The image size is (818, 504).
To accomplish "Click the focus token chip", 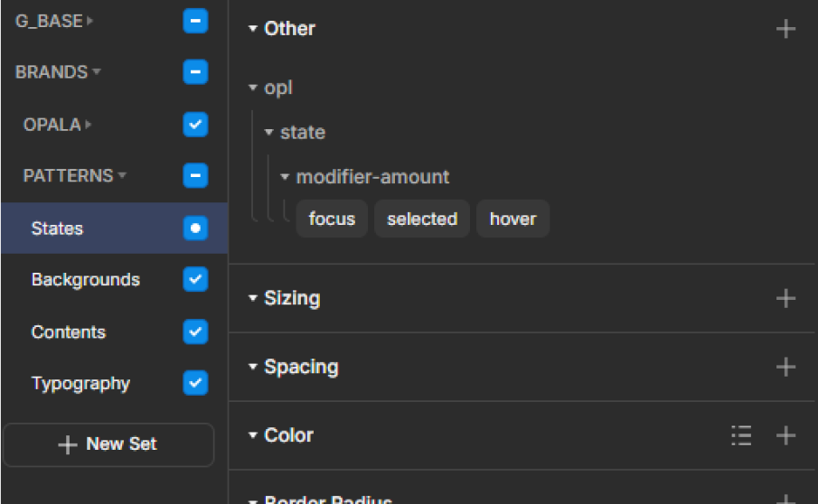I will tap(332, 219).
